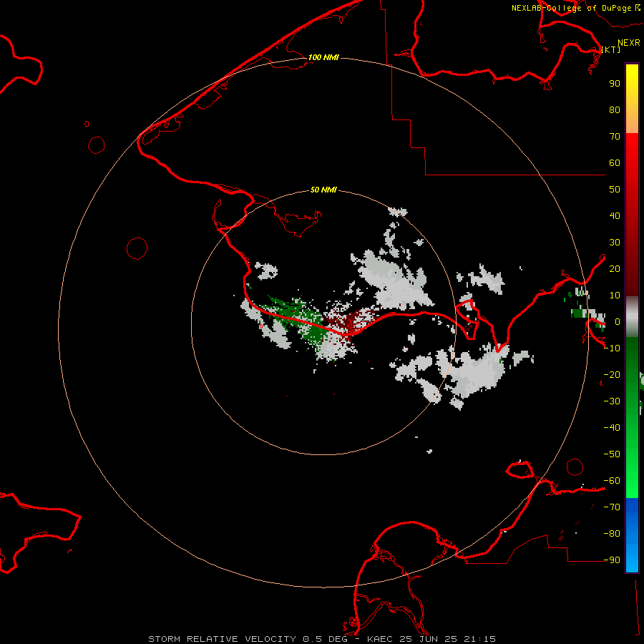Select the -70 value on velocity scale
Viewport: 644px width, 644px height.
612,507
